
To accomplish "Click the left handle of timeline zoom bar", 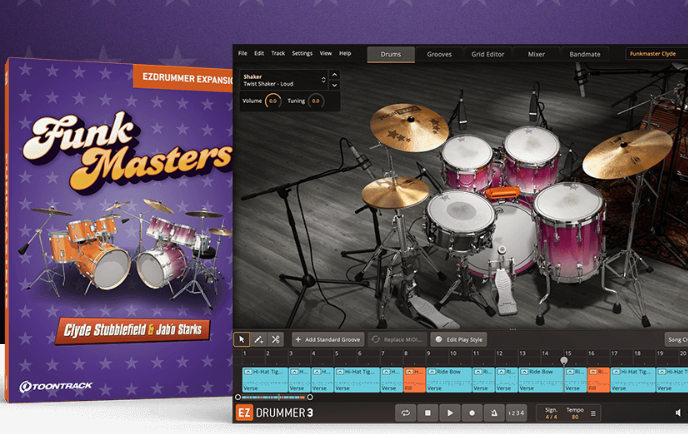I will 238,397.
